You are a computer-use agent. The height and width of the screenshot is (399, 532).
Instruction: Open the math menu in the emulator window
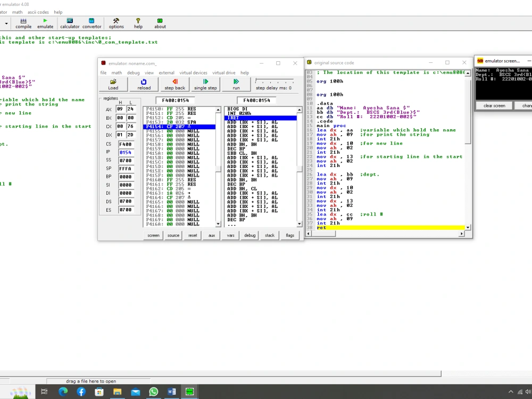(x=117, y=72)
